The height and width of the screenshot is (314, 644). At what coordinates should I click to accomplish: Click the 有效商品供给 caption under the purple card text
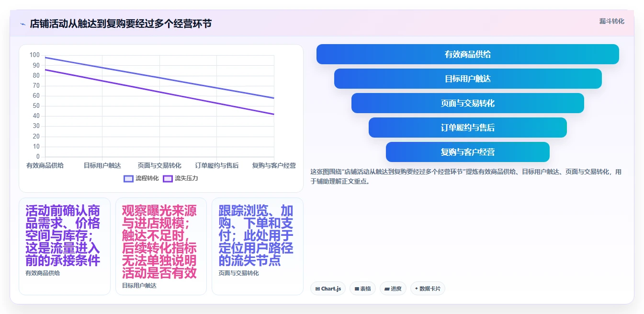[43, 273]
